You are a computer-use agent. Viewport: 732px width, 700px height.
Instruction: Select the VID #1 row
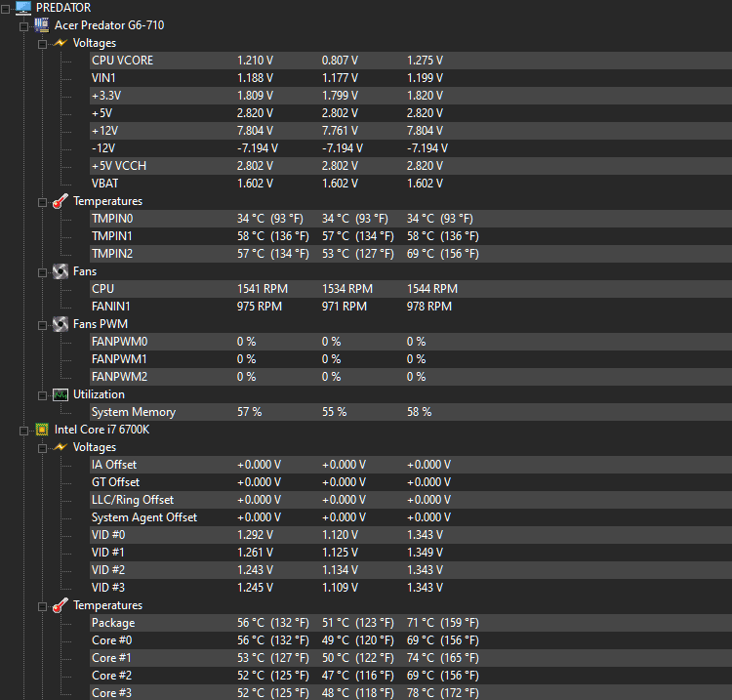411,553
